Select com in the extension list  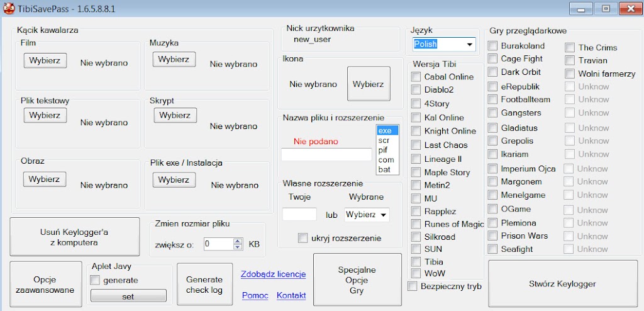387,160
